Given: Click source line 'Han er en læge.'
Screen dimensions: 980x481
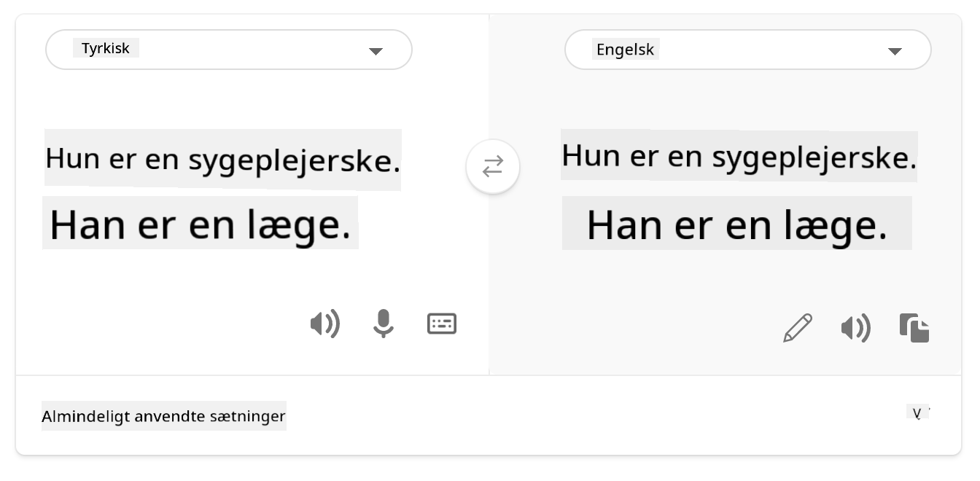Looking at the screenshot, I should [x=201, y=223].
